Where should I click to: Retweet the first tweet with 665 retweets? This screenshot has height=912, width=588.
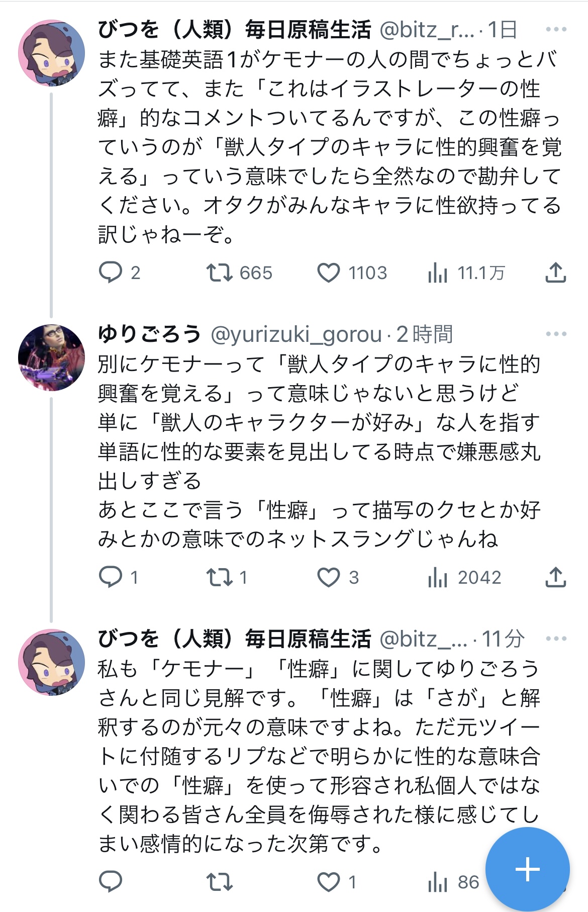point(220,272)
